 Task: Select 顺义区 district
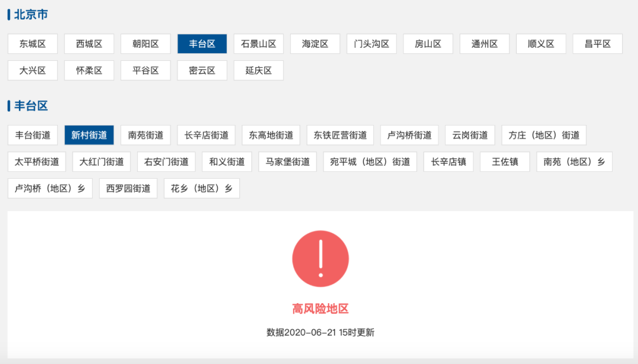pyautogui.click(x=541, y=44)
